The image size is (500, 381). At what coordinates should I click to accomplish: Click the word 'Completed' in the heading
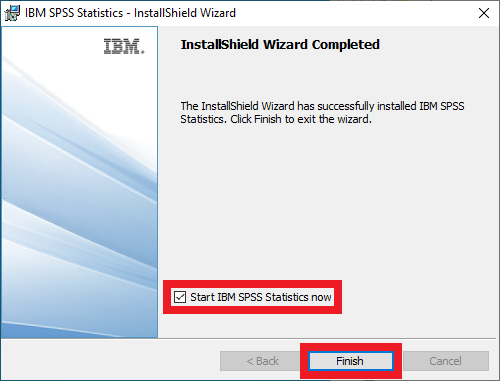coord(346,45)
